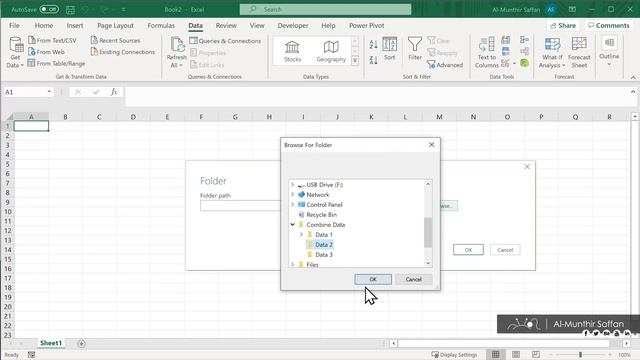This screenshot has width=640, height=360.
Task: Click the folder tree scrollbar thumb
Action: click(428, 233)
